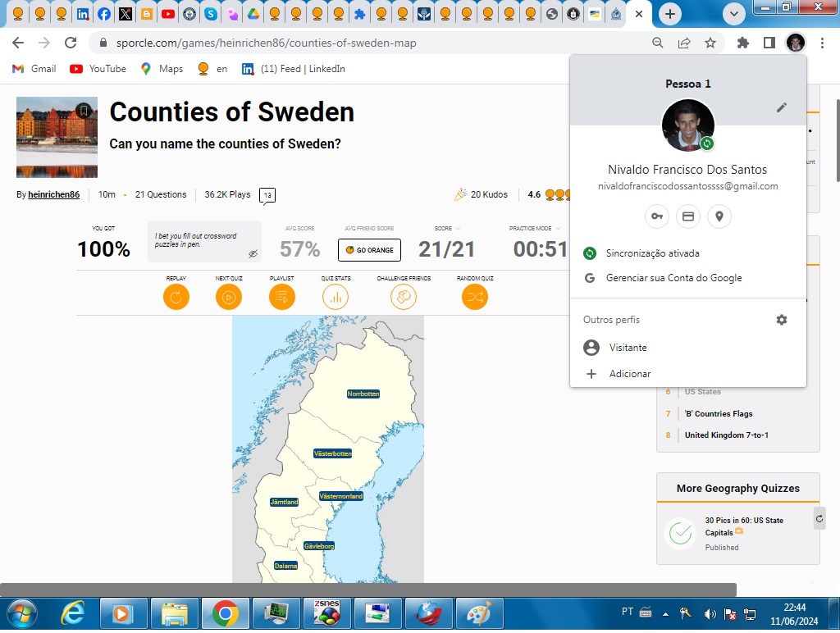Image resolution: width=840 pixels, height=633 pixels.
Task: Switch to Visitante profile
Action: 628,347
